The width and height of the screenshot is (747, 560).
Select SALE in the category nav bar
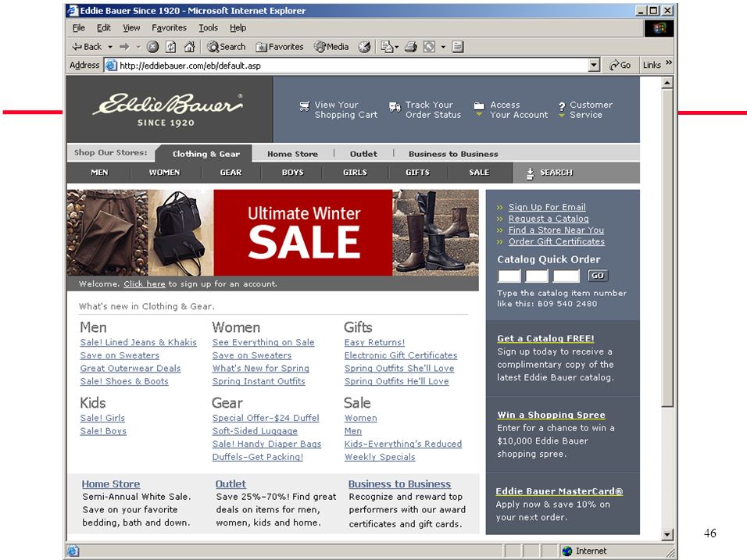pos(479,173)
